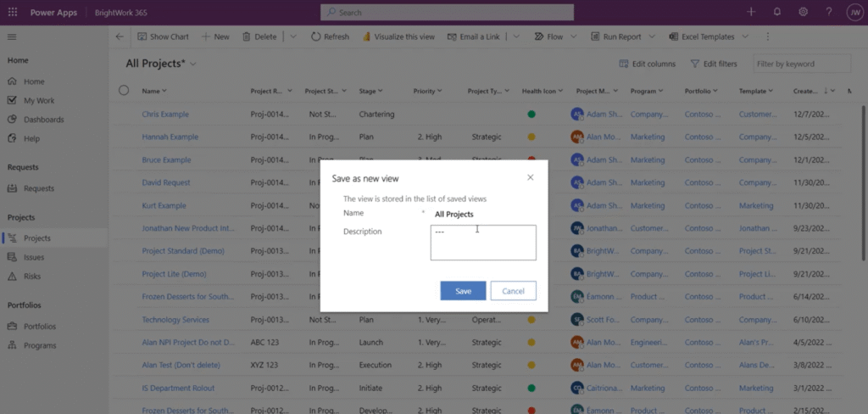Open the Flow dropdown chevron
This screenshot has height=414, width=868.
coord(574,37)
